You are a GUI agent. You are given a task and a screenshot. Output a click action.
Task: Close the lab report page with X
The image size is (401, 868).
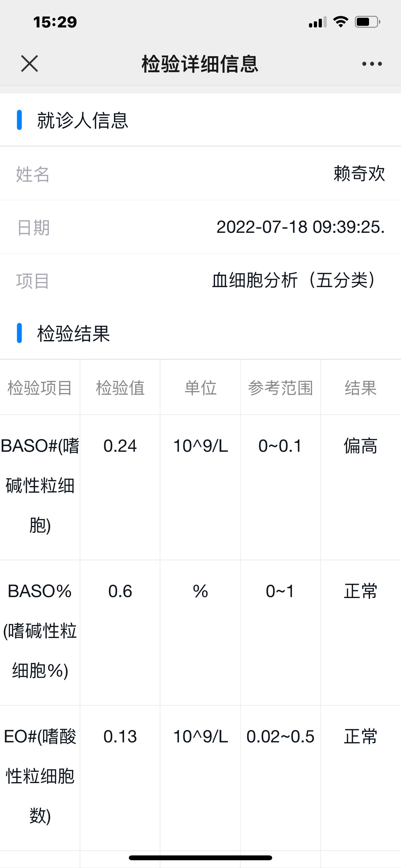tap(29, 64)
